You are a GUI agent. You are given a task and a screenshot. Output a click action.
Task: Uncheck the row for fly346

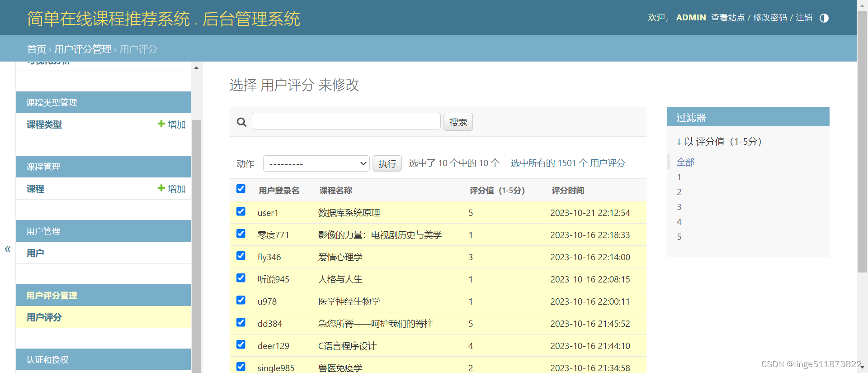coord(241,256)
